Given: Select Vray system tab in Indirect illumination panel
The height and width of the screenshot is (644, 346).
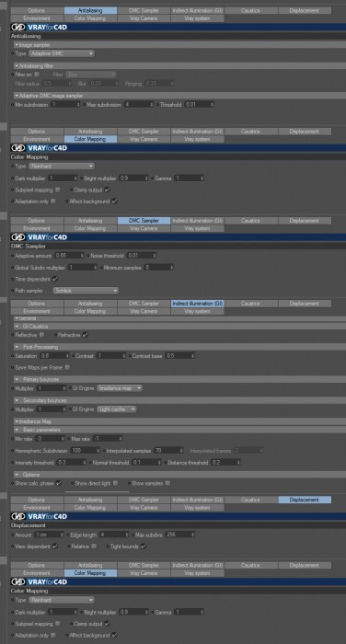Looking at the screenshot, I should click(198, 311).
